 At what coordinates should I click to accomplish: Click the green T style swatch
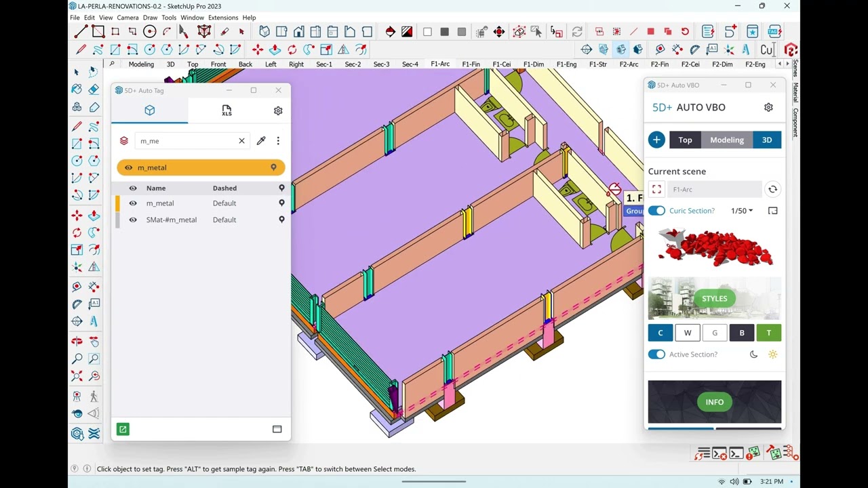tap(768, 333)
